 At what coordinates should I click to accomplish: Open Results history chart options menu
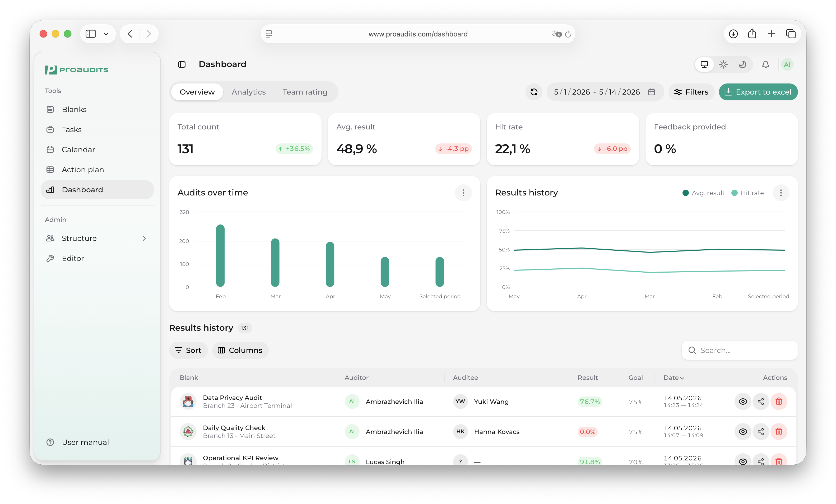coord(781,193)
